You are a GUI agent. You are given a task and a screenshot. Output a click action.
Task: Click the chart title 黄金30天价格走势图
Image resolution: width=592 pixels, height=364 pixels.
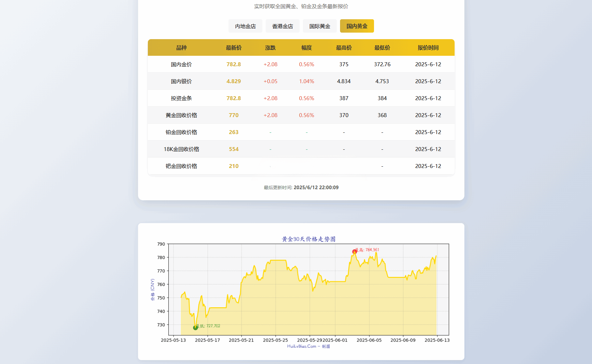(309, 238)
